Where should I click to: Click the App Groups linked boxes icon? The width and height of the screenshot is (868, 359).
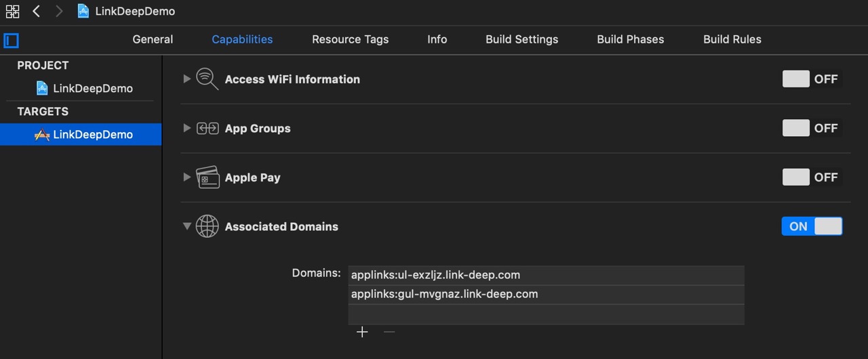point(208,128)
